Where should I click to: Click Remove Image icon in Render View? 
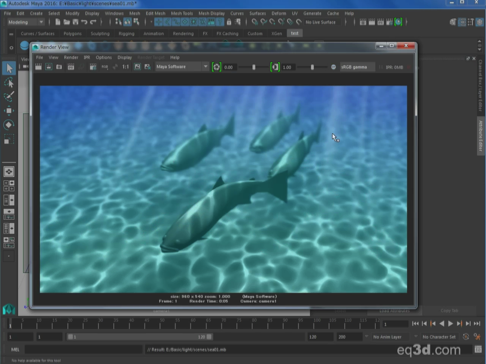[147, 67]
